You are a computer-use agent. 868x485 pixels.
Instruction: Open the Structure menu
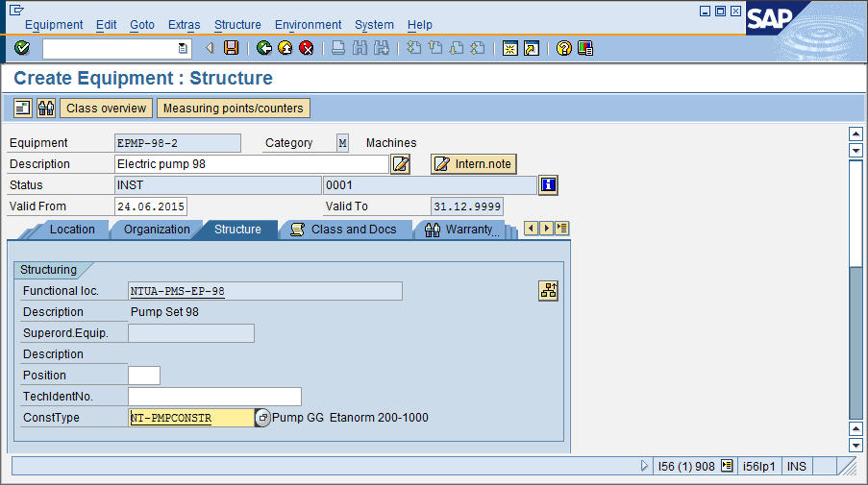tap(237, 25)
